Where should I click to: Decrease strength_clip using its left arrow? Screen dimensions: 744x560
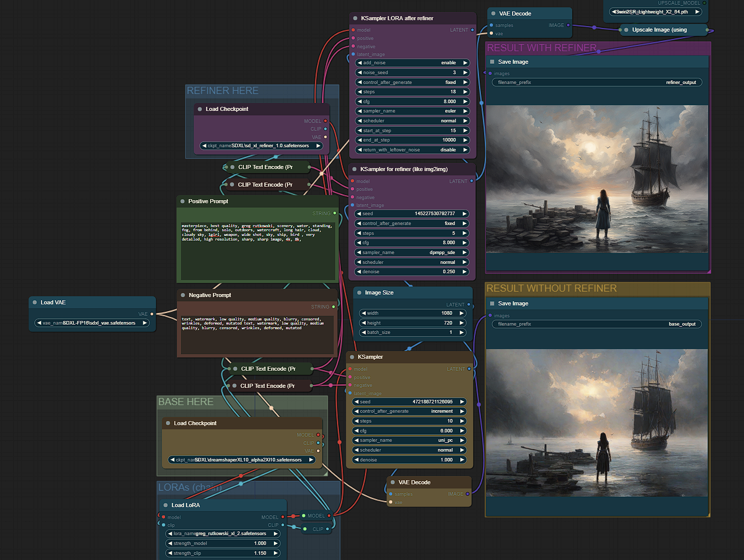click(x=170, y=553)
